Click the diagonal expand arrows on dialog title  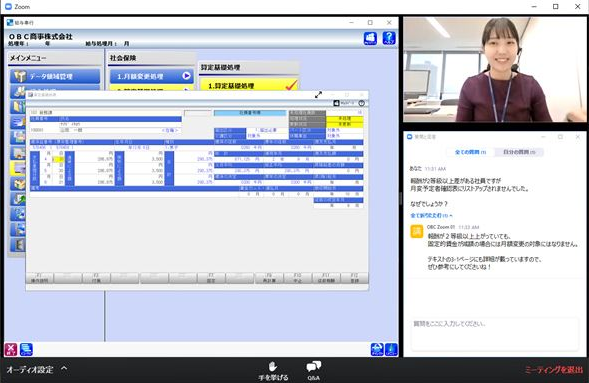coord(319,95)
